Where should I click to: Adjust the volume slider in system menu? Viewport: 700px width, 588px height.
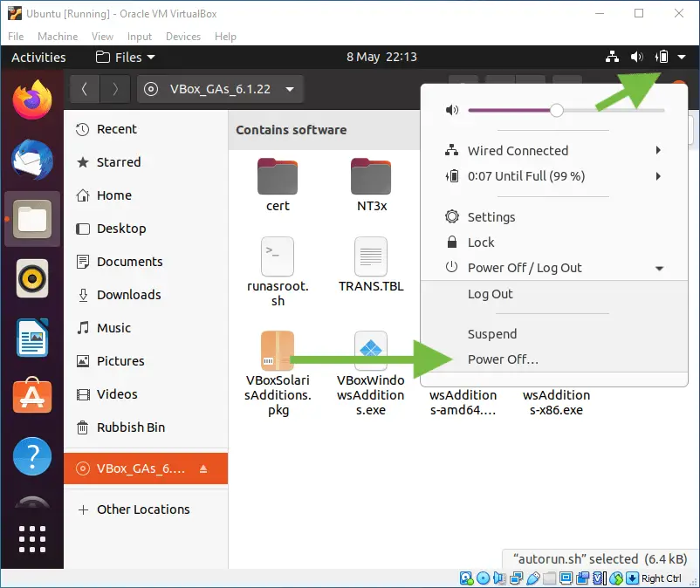coord(566,110)
